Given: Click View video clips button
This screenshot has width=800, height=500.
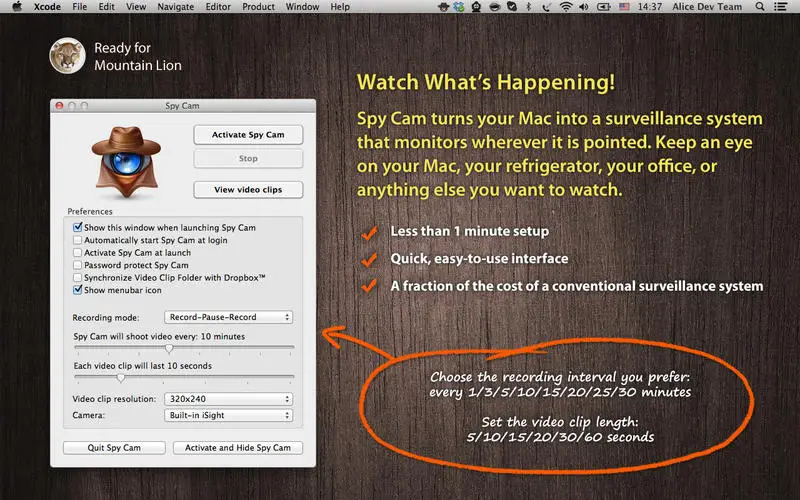Looking at the screenshot, I should pos(248,190).
